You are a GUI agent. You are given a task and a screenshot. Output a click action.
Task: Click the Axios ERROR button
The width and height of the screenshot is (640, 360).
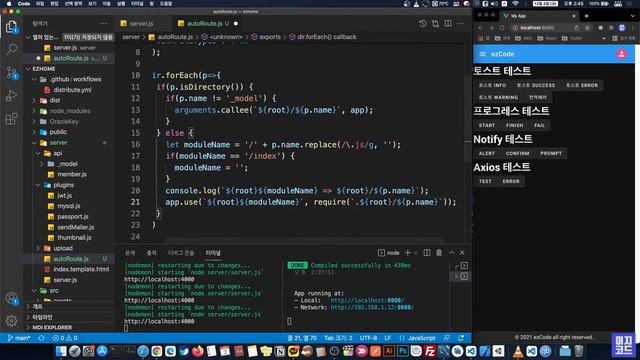point(511,181)
